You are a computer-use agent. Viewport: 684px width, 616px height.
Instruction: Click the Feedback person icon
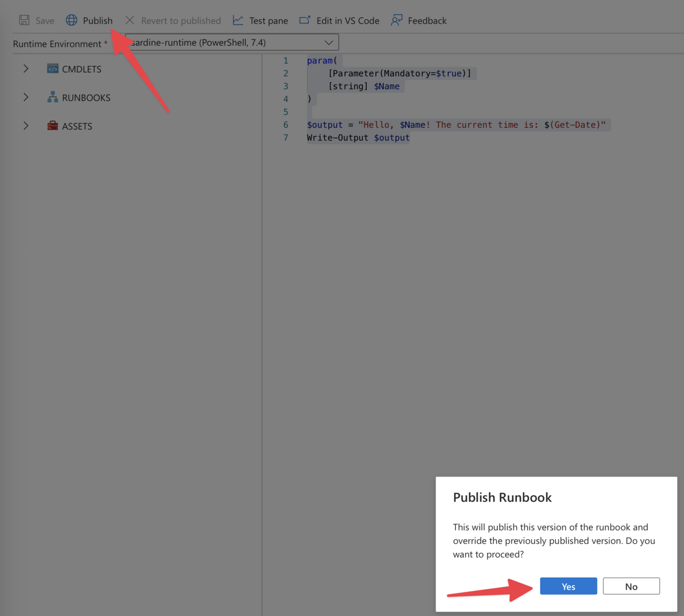397,20
